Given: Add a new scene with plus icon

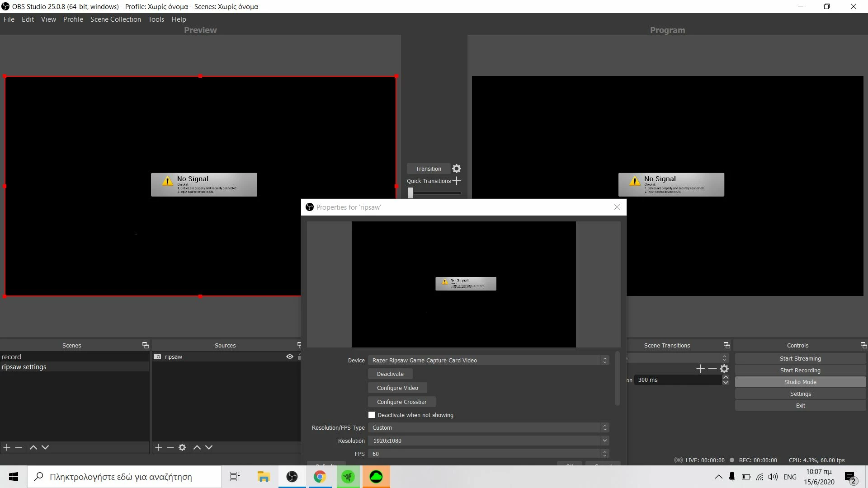Looking at the screenshot, I should tap(7, 447).
